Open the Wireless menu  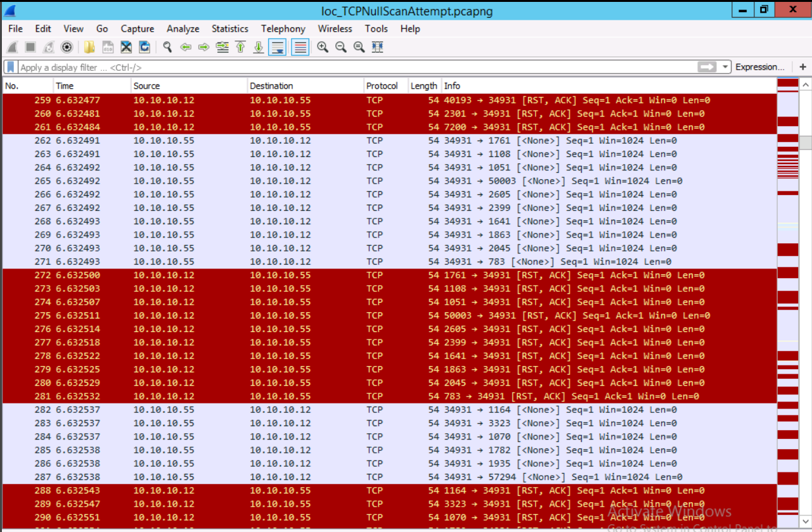coord(335,28)
